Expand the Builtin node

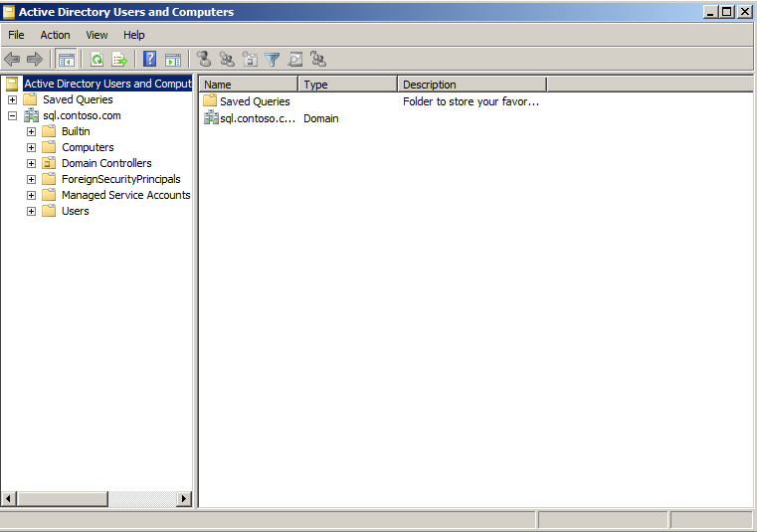[32, 132]
